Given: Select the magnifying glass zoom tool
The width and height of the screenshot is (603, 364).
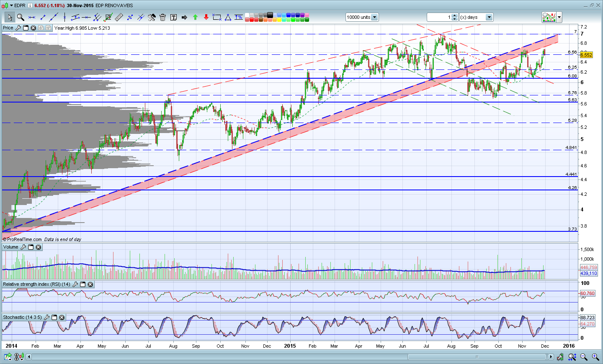Looking at the screenshot, I should (x=21, y=17).
